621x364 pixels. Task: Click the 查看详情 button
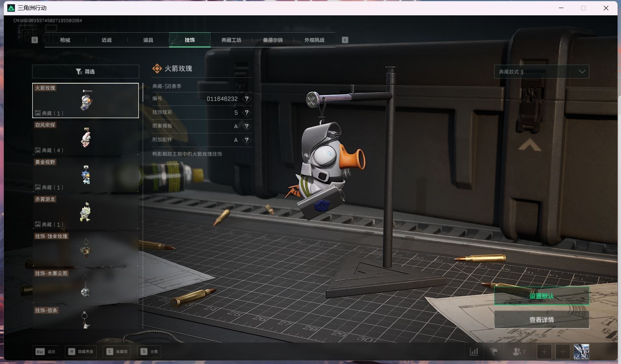click(x=541, y=320)
